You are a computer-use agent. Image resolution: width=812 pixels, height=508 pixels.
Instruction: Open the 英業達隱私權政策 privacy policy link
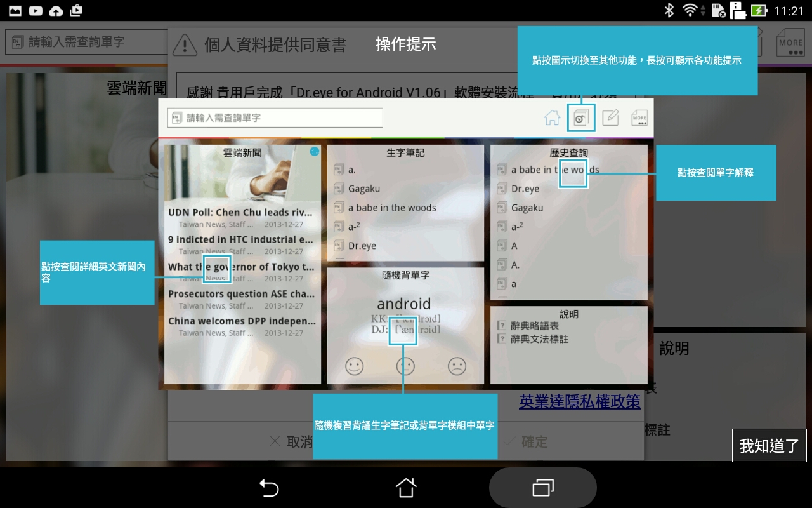tap(580, 401)
